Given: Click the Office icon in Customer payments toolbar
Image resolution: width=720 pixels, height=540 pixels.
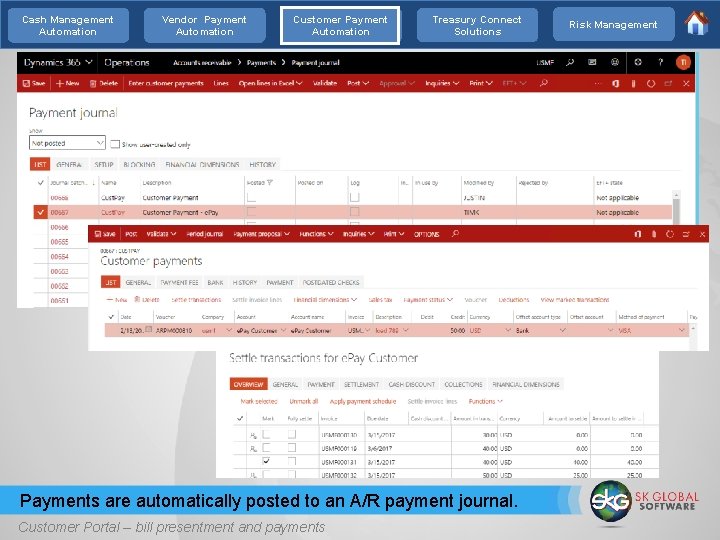Looking at the screenshot, I should (637, 234).
